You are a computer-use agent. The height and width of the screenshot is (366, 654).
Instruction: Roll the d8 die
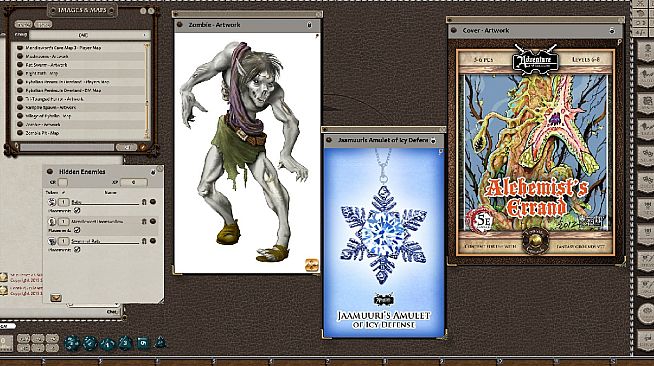pos(125,343)
